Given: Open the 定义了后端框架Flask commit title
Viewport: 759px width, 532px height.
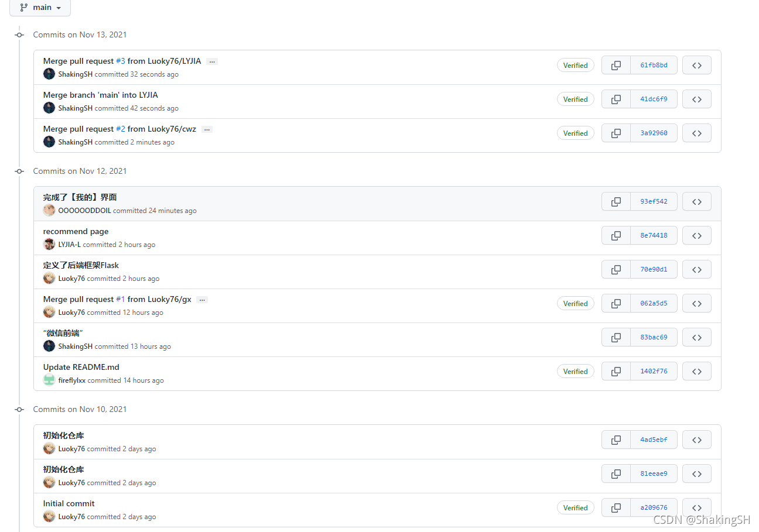Looking at the screenshot, I should point(81,266).
